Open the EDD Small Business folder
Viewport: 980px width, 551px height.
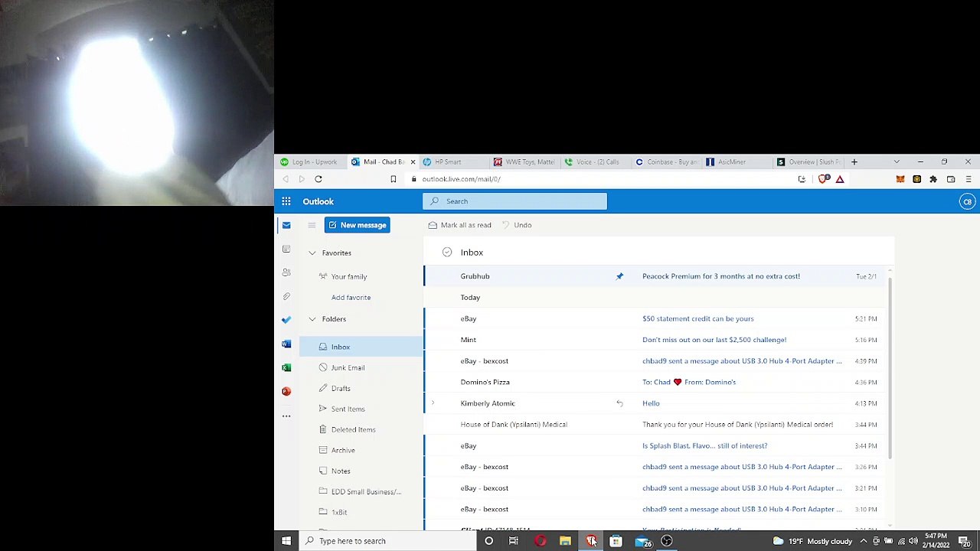click(361, 491)
